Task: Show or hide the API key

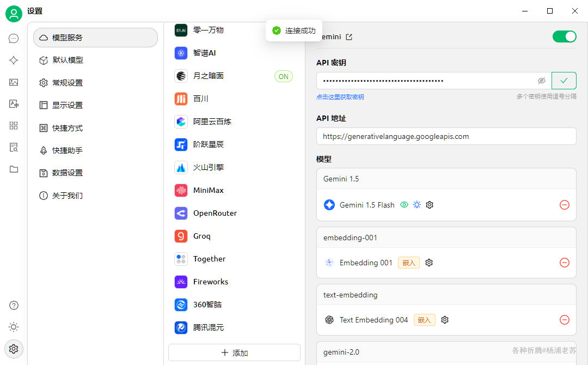Action: [542, 81]
